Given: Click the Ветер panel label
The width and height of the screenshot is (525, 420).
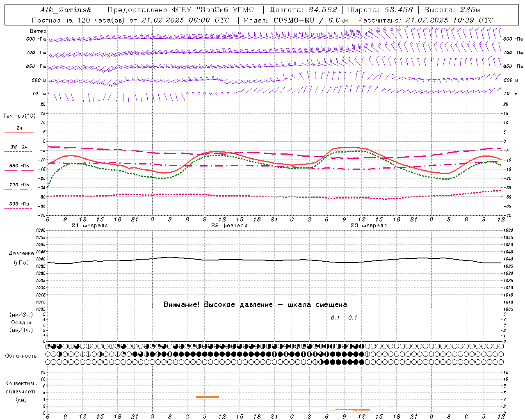Looking at the screenshot, I should coord(38,31).
